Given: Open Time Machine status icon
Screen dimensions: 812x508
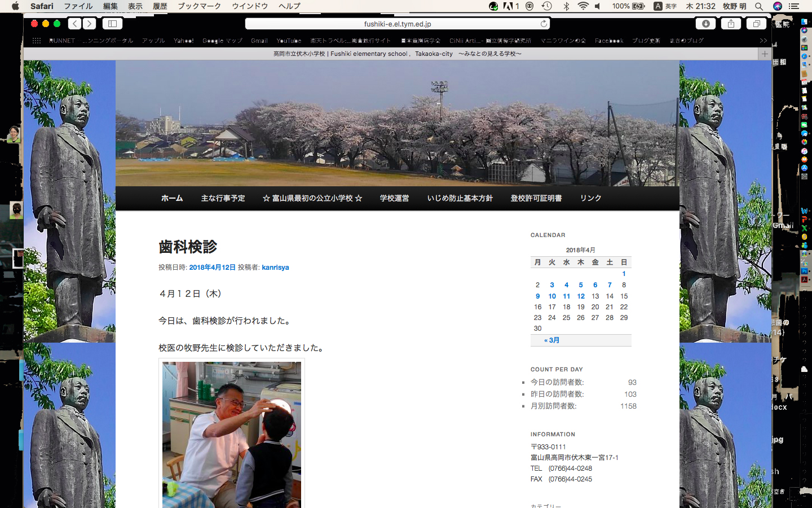Looking at the screenshot, I should tap(546, 6).
